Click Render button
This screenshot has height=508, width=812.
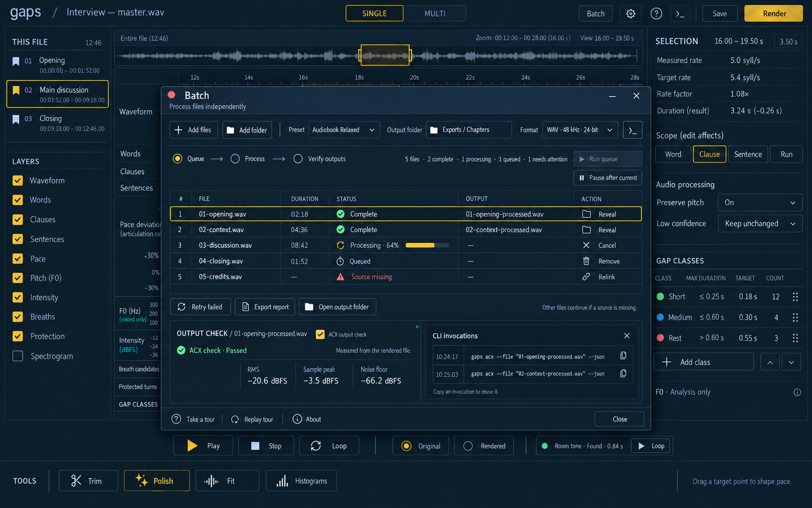coord(774,14)
